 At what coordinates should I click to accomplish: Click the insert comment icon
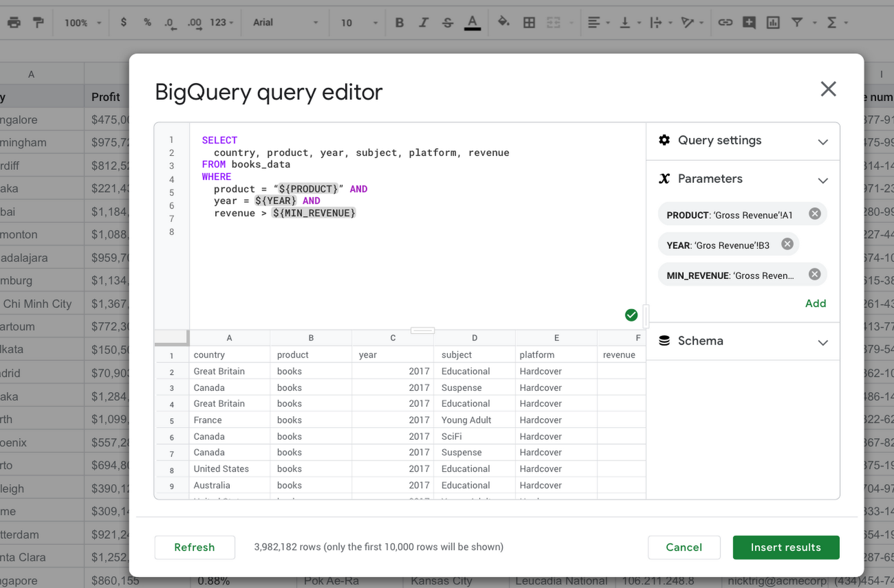(x=749, y=23)
